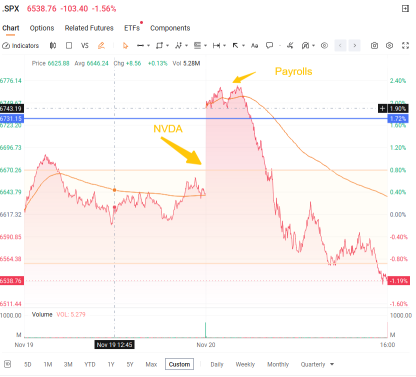
Task: Select the horizontal line drawing tool
Action: 140,46
